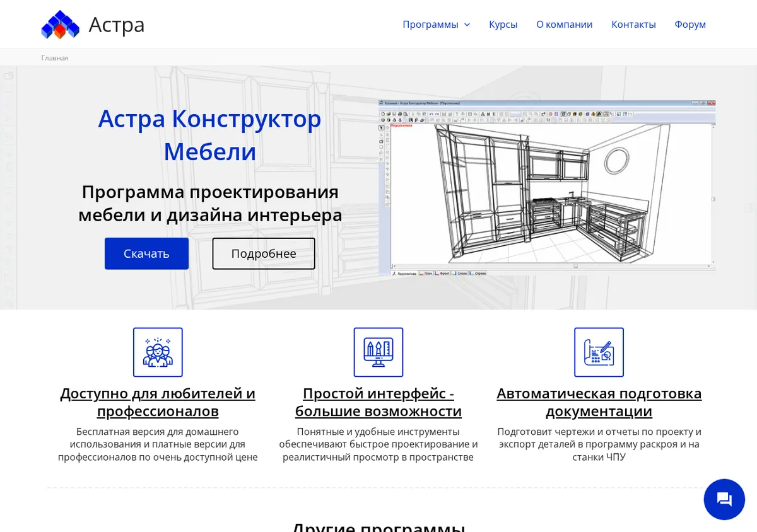Viewport: 757px width, 532px height.
Task: Open the Курсы menu item
Action: tap(503, 25)
